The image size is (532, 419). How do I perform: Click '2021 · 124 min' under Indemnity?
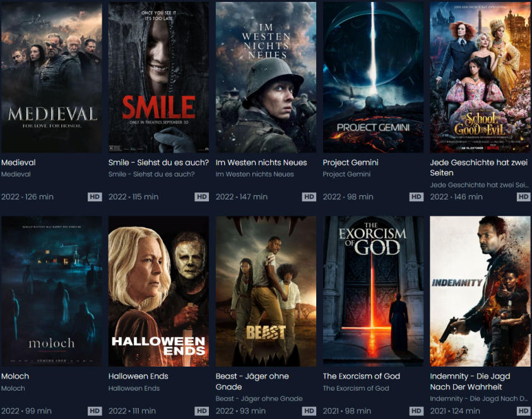455,411
